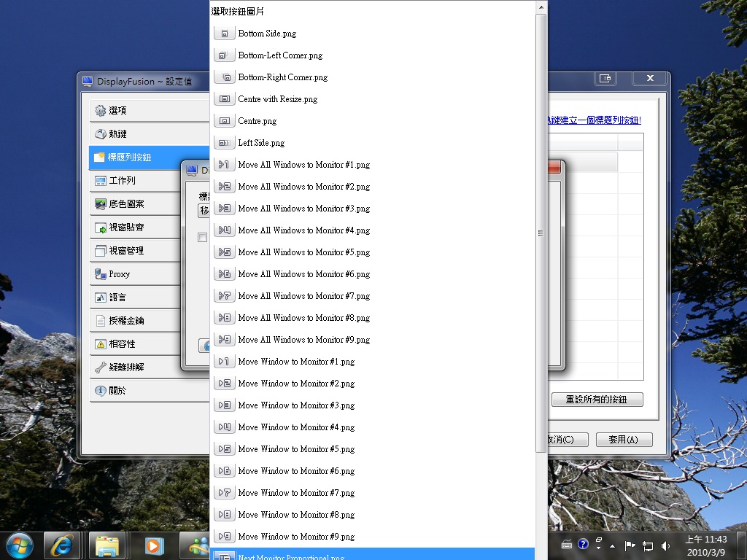The image size is (747, 560).
Task: Choose the Bottom-Left Corner.png icon
Action: pos(280,55)
